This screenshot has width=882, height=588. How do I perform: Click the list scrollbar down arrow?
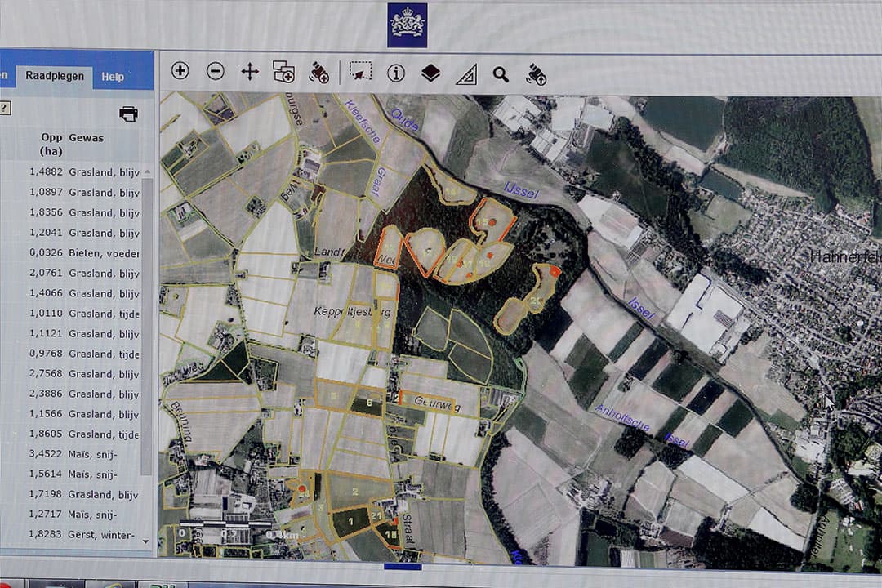click(146, 541)
